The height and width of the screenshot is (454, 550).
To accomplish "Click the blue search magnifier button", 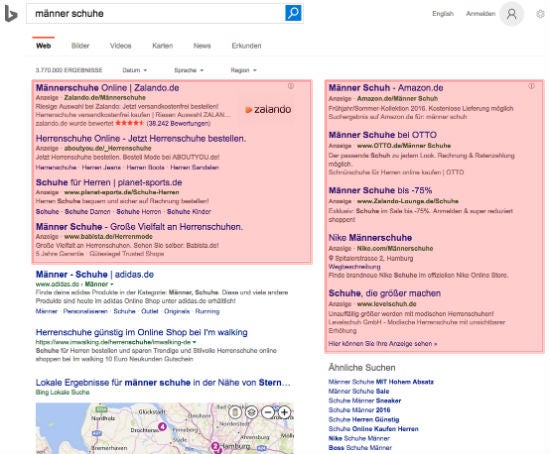I will [x=293, y=13].
